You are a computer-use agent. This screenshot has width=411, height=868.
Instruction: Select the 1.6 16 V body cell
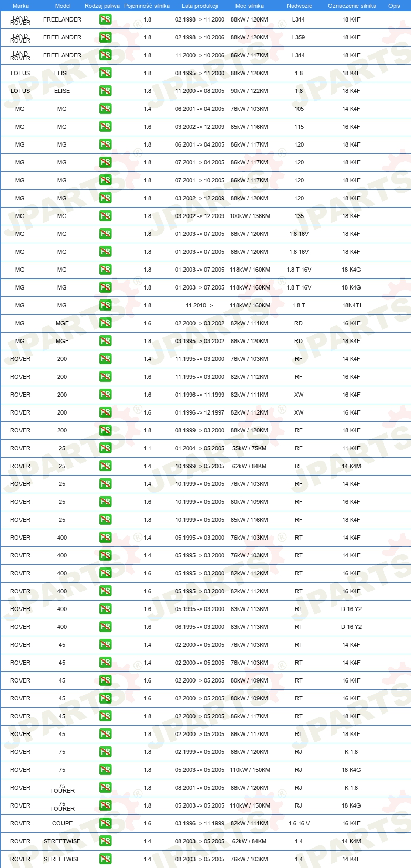click(x=299, y=823)
